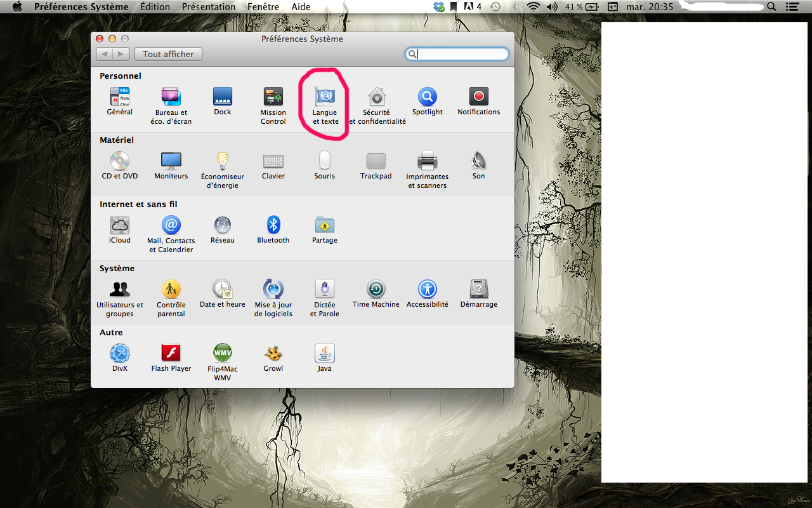Click the search field magnifier icon
Screen dimensions: 812x508
412,54
